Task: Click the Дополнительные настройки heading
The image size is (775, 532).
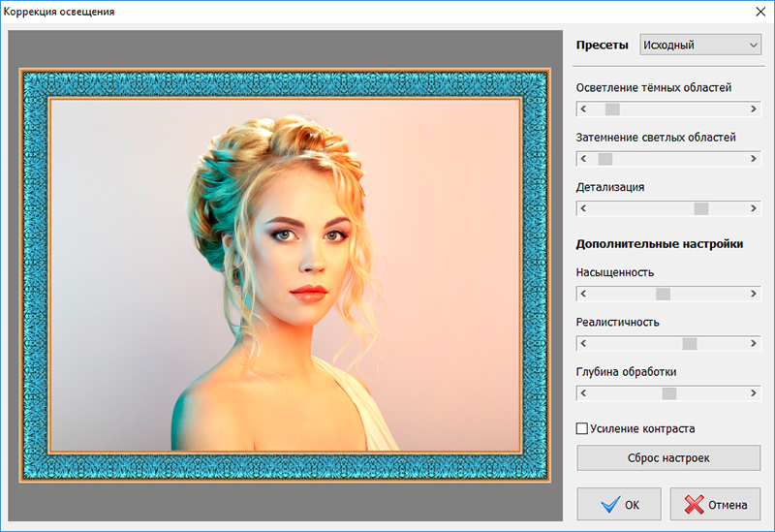Action: tap(660, 244)
